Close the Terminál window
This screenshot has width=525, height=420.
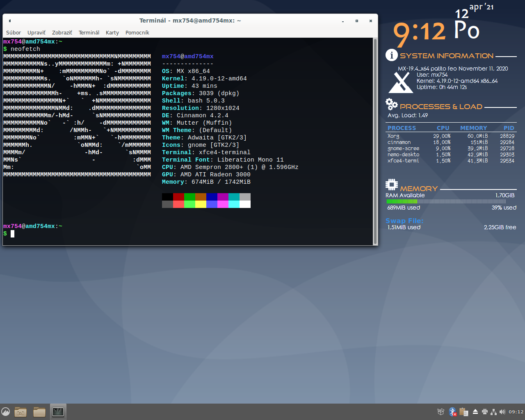pos(371,21)
